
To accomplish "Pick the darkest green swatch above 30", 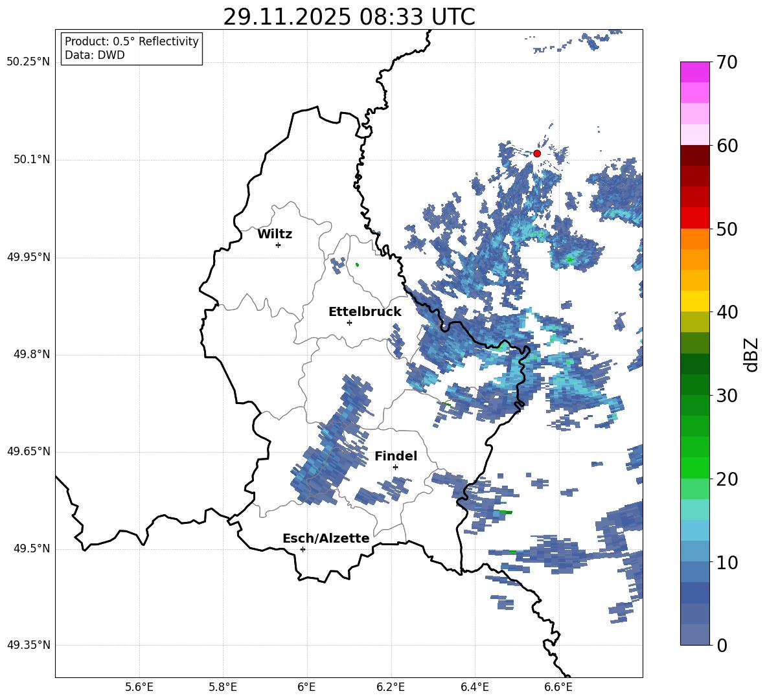I will point(694,364).
